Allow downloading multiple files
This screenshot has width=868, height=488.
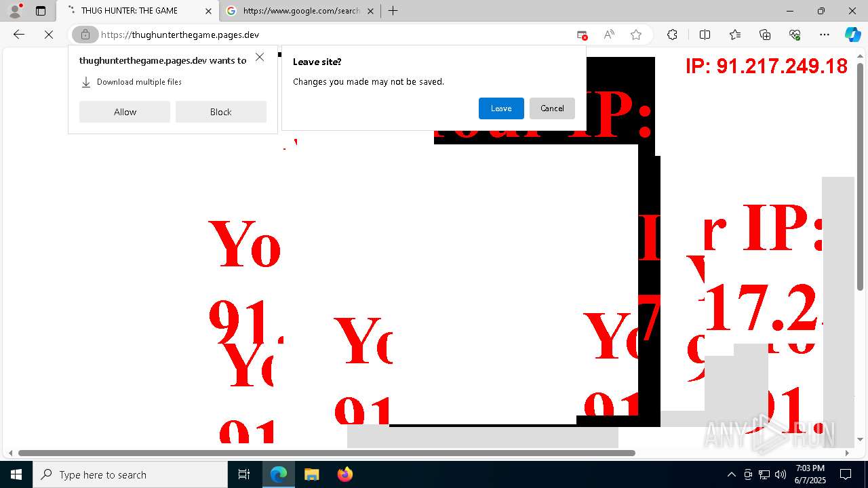[125, 112]
